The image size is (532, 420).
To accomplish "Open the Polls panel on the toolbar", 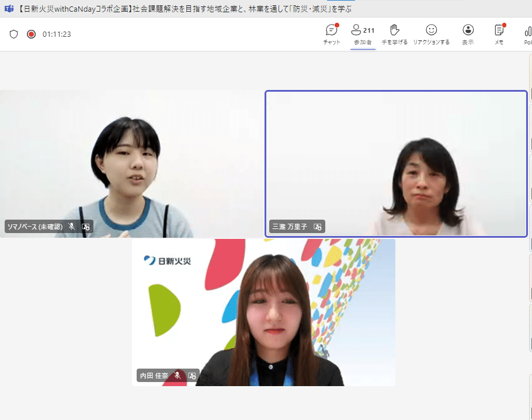I will tap(527, 33).
